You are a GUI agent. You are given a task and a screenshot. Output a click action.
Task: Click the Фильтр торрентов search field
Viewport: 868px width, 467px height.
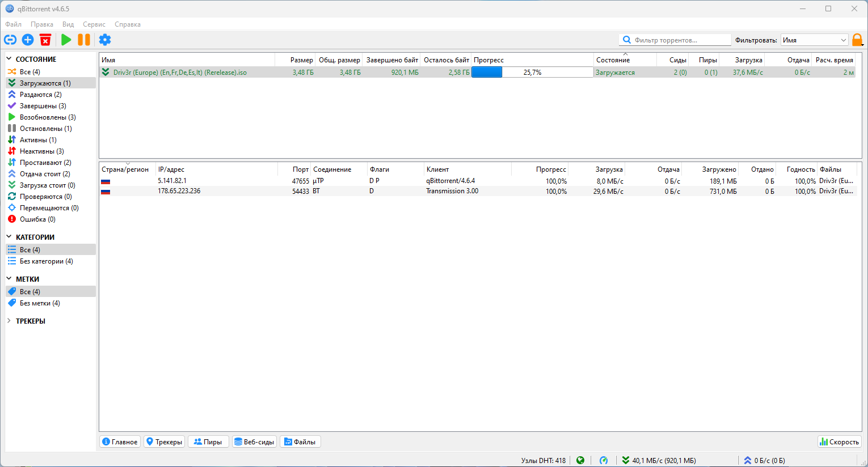point(675,40)
